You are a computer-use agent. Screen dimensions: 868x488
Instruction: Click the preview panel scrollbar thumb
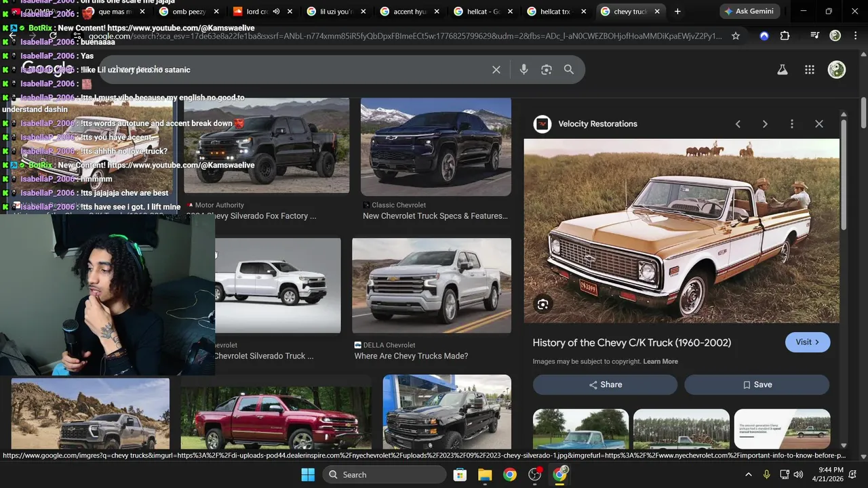[x=844, y=174]
